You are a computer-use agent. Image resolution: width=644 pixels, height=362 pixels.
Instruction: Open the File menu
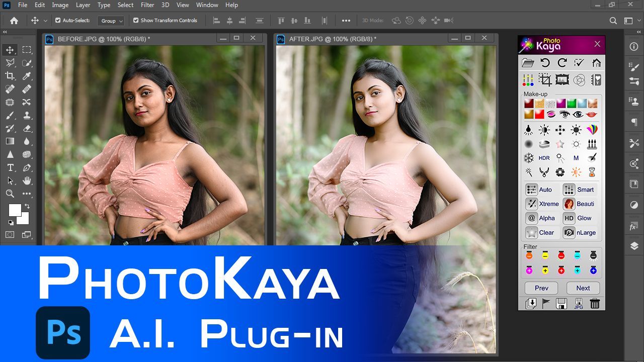click(x=23, y=5)
